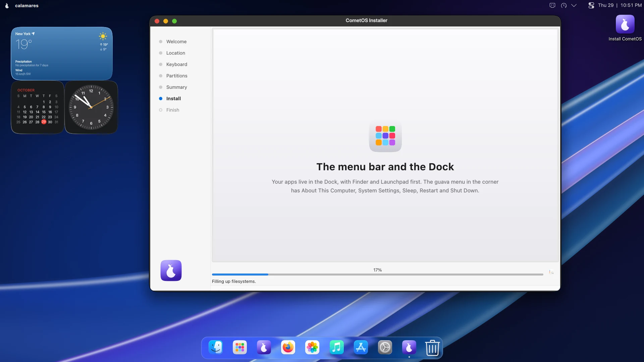Viewport: 644px width, 362px height.
Task: Toggle the installation log view button
Action: (x=551, y=272)
